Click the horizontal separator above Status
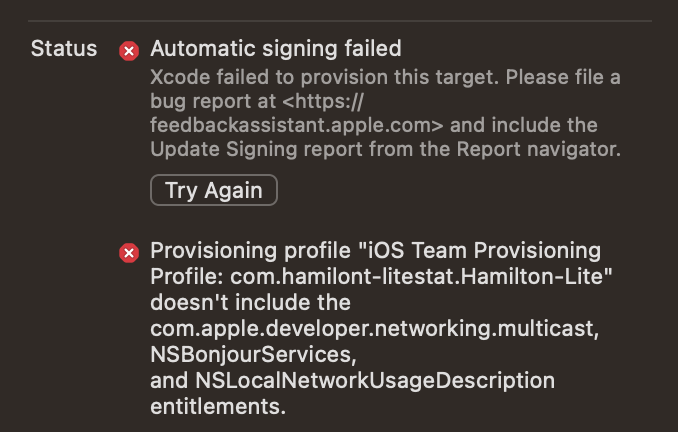 point(340,20)
